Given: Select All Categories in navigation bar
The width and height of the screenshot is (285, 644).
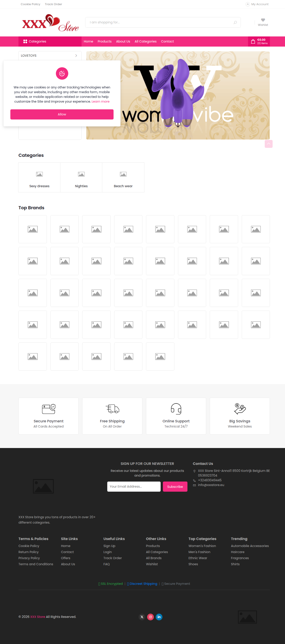Looking at the screenshot, I should point(145,41).
